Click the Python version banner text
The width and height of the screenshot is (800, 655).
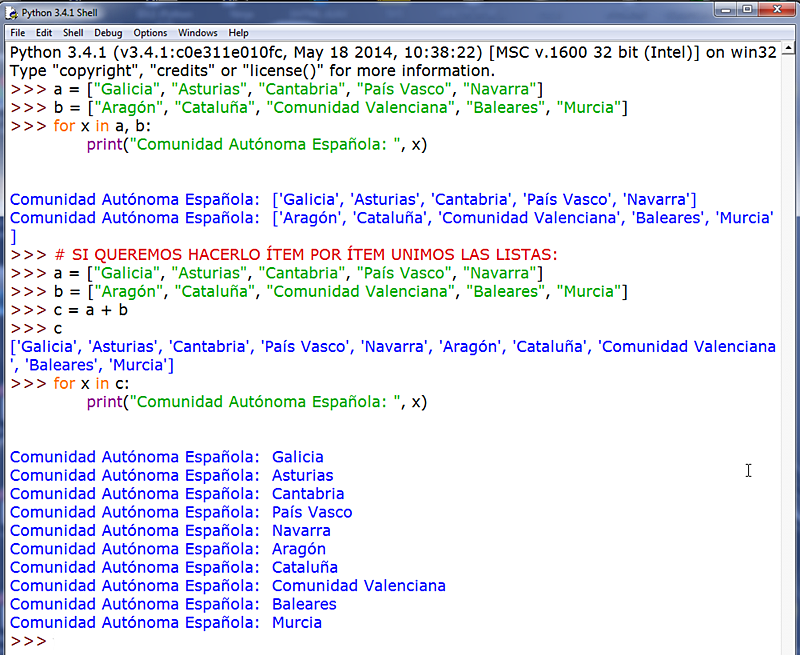pos(300,51)
